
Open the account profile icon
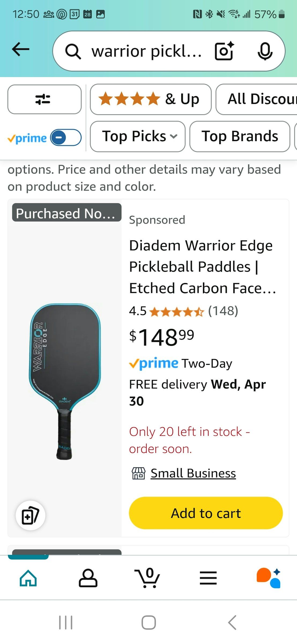88,578
